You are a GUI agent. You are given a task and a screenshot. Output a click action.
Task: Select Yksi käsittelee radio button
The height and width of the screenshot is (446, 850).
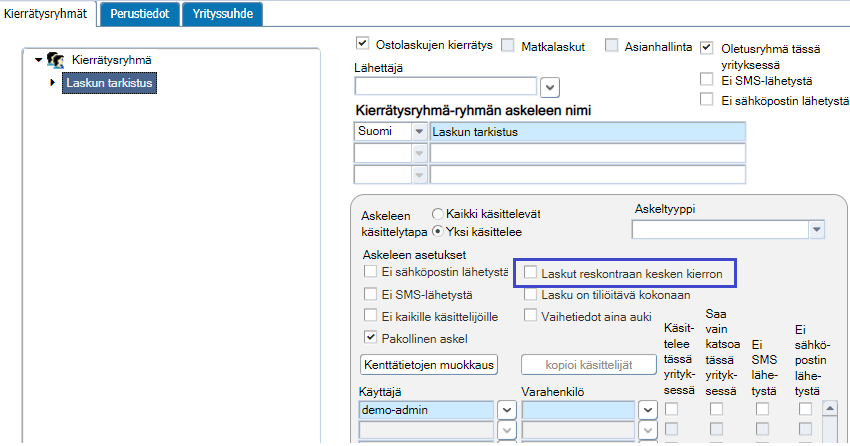click(437, 231)
